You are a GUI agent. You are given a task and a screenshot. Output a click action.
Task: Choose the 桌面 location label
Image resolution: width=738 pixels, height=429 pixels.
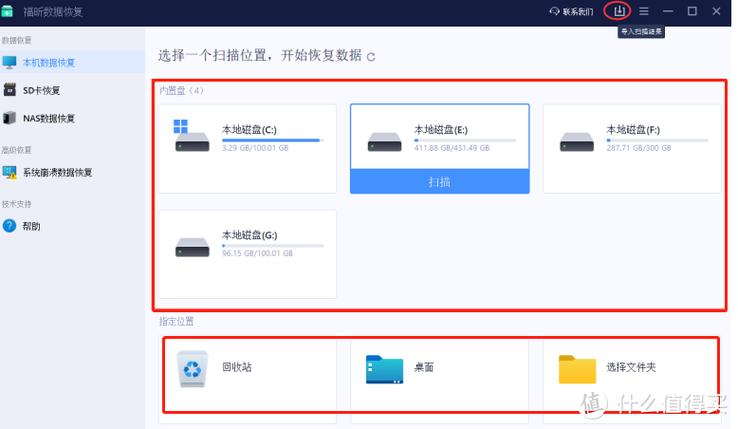pos(424,367)
